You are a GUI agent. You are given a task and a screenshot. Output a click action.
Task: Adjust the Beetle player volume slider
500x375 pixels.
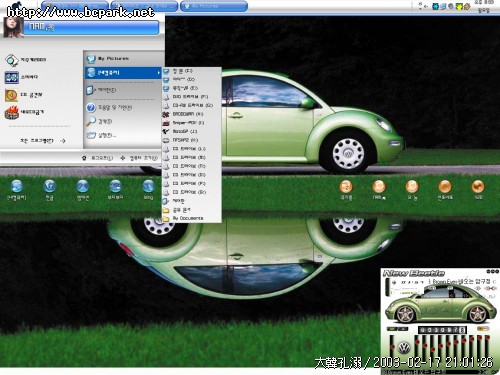tap(392, 347)
